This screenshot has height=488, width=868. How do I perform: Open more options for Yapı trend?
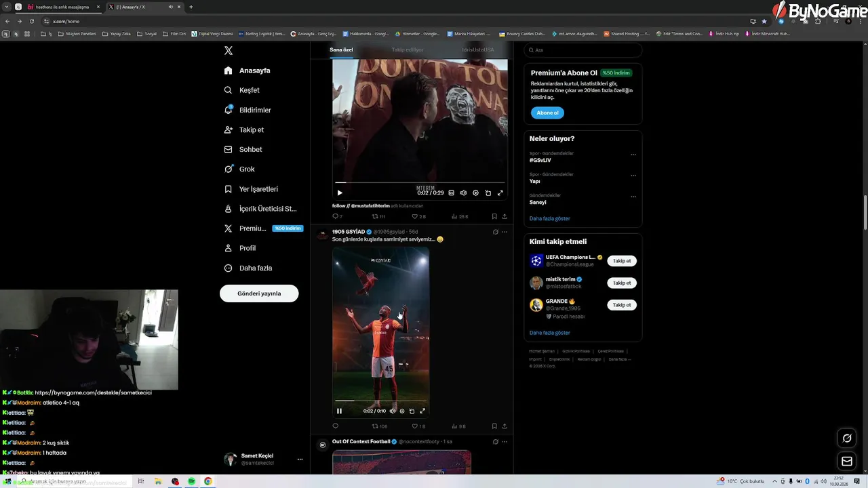coord(633,176)
